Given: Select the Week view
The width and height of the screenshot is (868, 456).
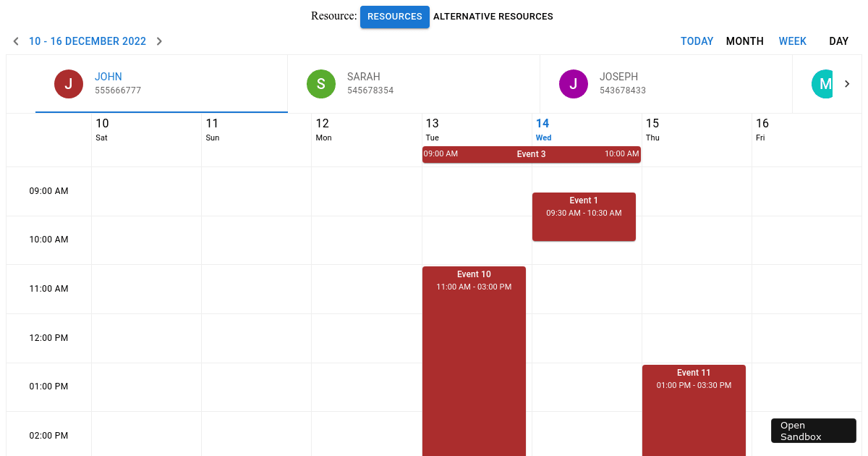Looking at the screenshot, I should tap(792, 41).
